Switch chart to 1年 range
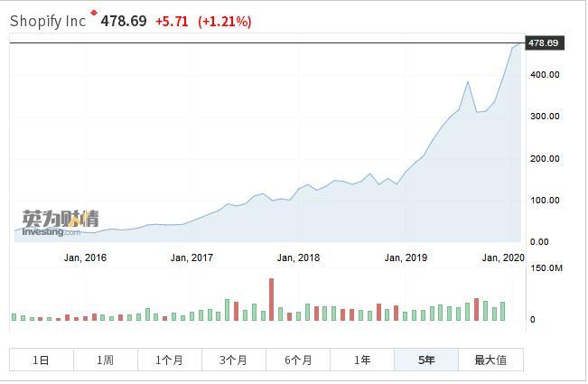Viewport: 588px width, 384px height. [x=362, y=360]
